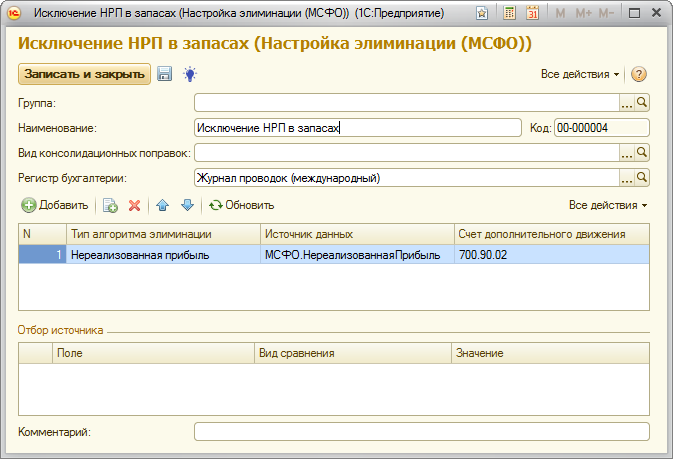
Task: Open the top Все действия dropdown
Action: point(580,75)
